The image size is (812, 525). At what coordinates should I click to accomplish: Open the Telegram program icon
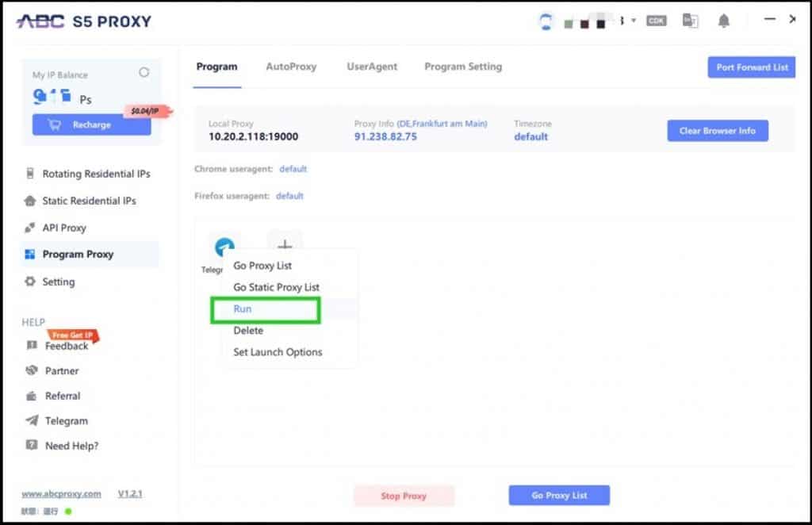pyautogui.click(x=224, y=247)
